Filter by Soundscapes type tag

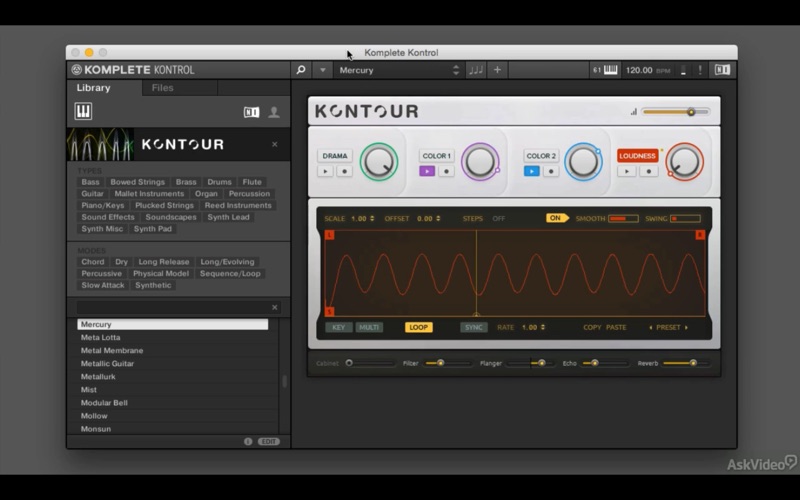click(171, 217)
